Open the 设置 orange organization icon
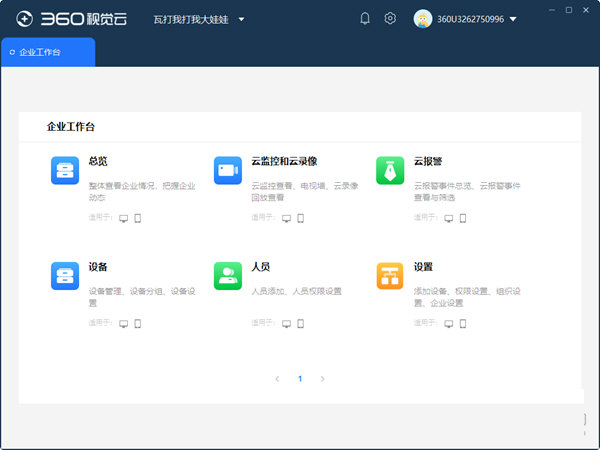The width and height of the screenshot is (600, 450). [x=390, y=276]
